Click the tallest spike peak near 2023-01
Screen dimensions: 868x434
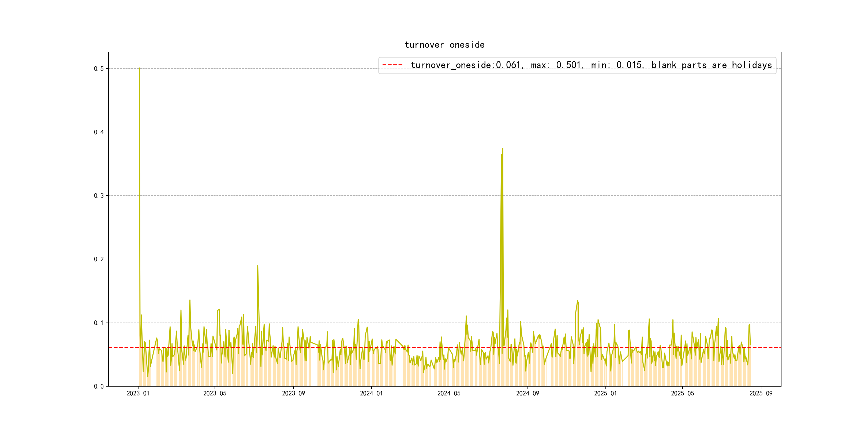click(139, 68)
